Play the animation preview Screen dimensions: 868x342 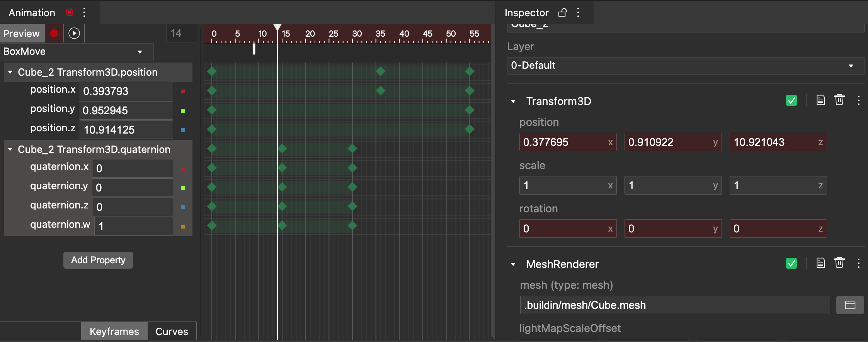[x=74, y=33]
